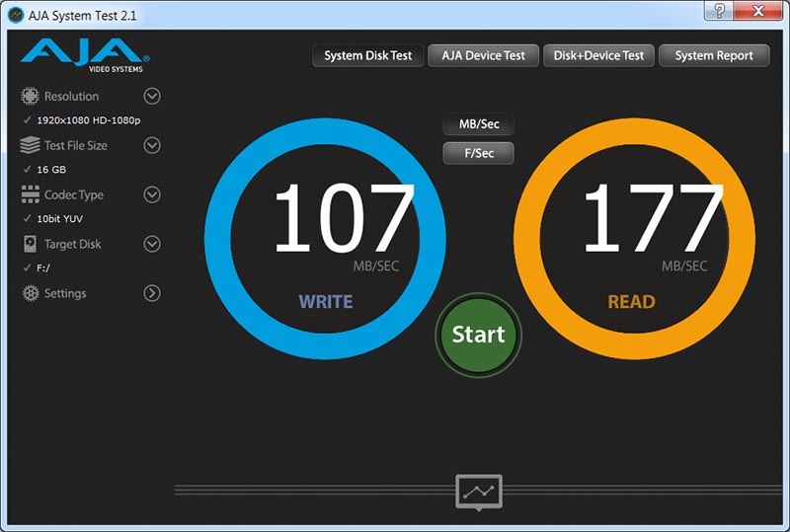790x532 pixels.
Task: Click the Test File Size label
Action: point(76,146)
